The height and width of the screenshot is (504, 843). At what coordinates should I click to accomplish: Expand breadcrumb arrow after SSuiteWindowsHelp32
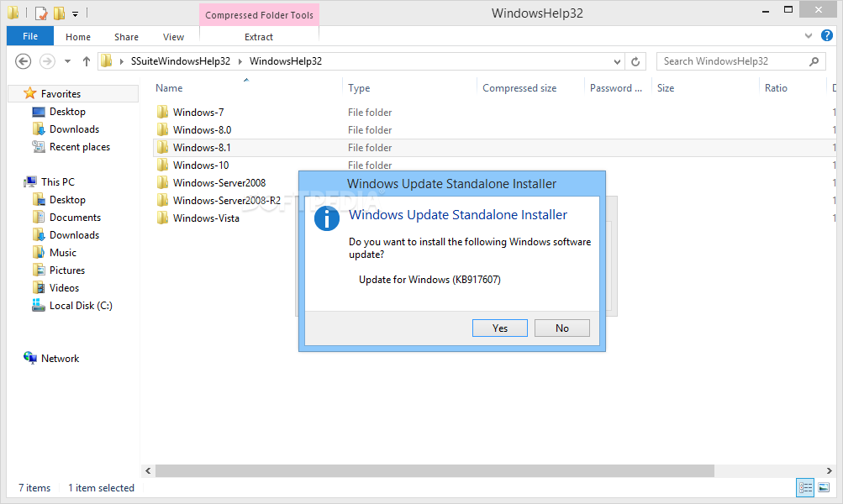click(x=240, y=61)
